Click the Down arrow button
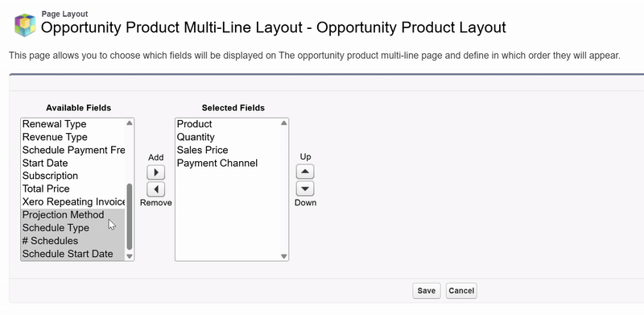644x315 pixels. [305, 189]
